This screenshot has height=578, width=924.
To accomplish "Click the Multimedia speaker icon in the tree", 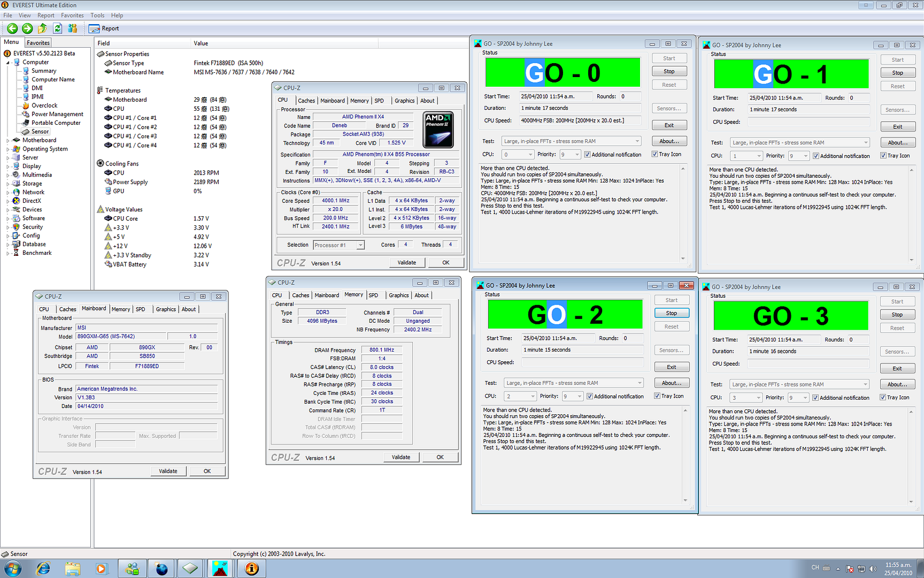I will point(17,174).
